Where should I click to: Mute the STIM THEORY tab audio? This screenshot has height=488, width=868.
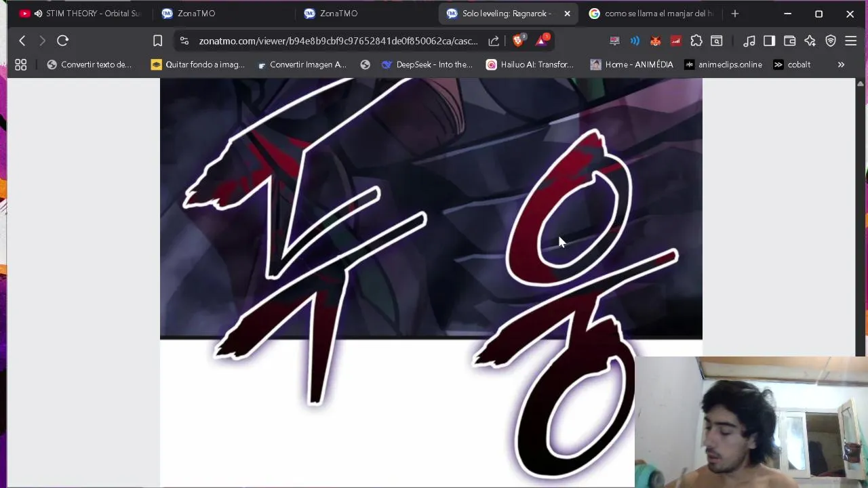click(38, 14)
